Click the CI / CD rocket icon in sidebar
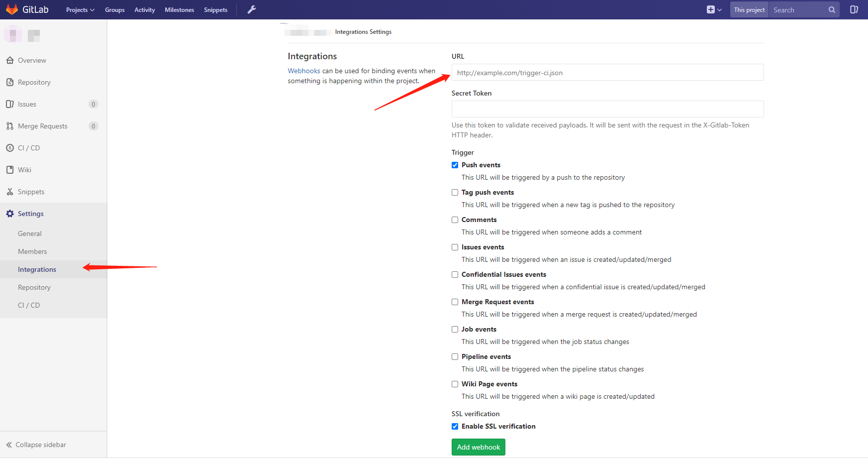The width and height of the screenshot is (868, 459). click(x=10, y=148)
